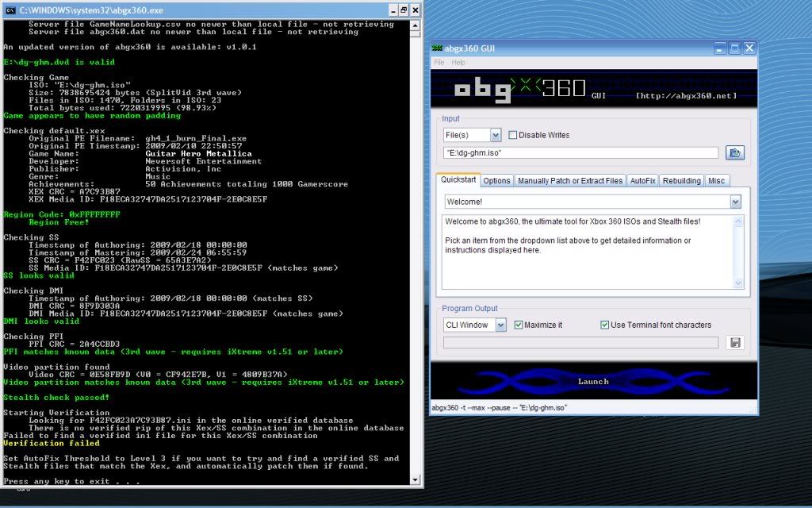Toggle the Disable Writes checkbox
Viewport: 812px width, 508px height.
(513, 135)
